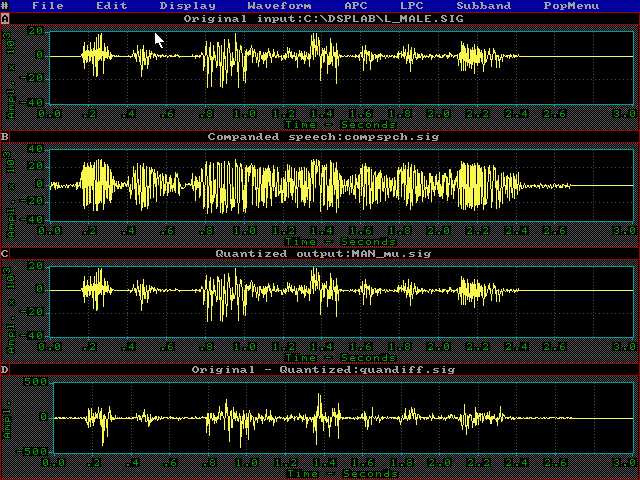Open the PopMenu menu

[571, 6]
